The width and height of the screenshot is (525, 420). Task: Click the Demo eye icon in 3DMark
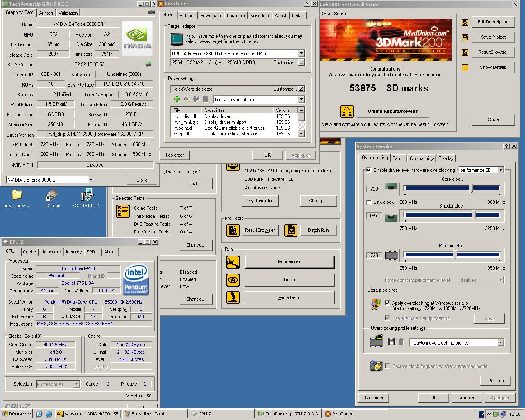click(x=233, y=280)
